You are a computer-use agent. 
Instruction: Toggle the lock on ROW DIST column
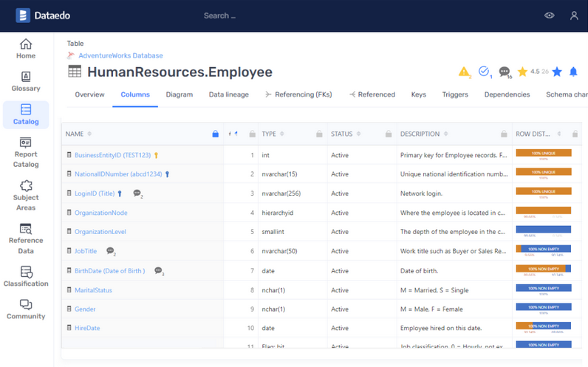[575, 134]
